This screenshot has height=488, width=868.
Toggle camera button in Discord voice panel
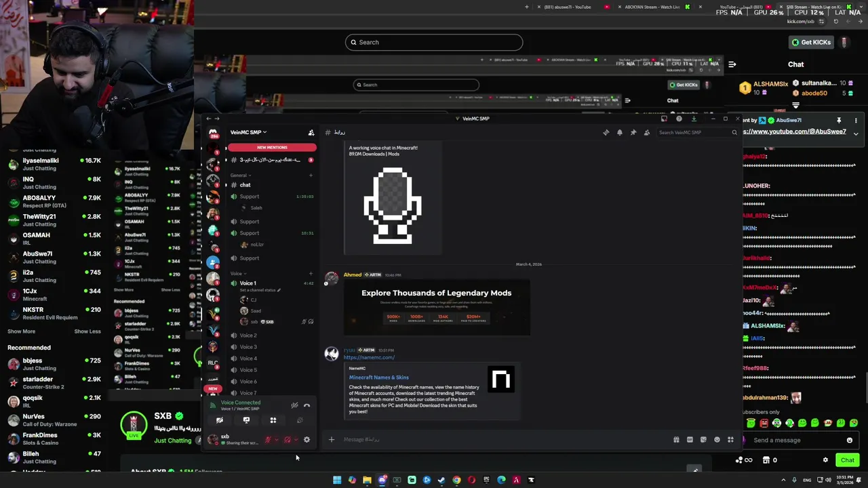(x=220, y=420)
